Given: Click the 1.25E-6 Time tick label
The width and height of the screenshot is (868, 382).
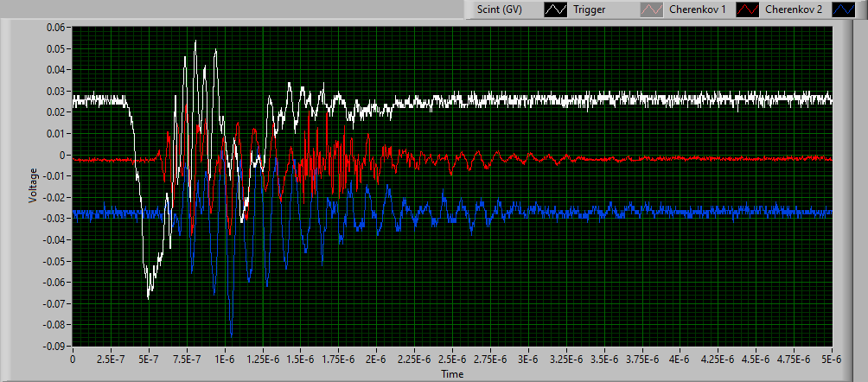Looking at the screenshot, I should 263,358.
